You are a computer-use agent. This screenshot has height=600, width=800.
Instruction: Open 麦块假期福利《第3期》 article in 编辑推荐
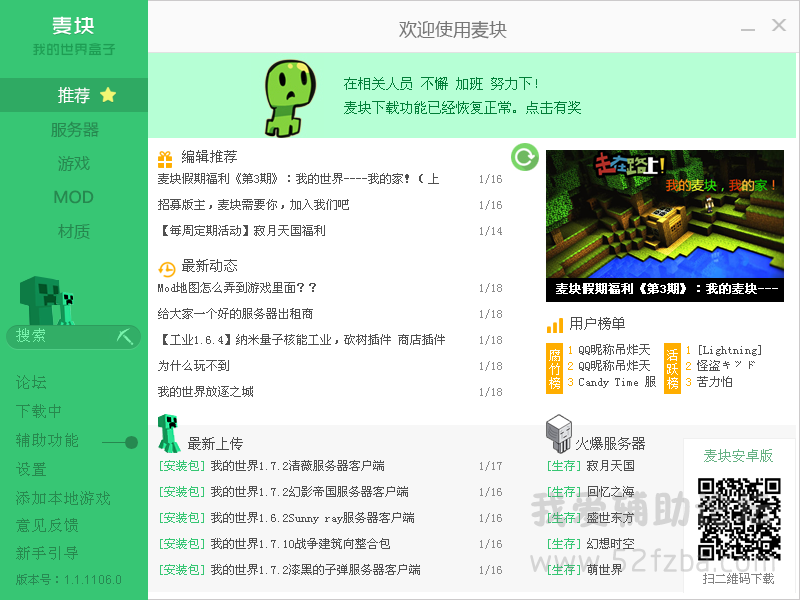(298, 179)
